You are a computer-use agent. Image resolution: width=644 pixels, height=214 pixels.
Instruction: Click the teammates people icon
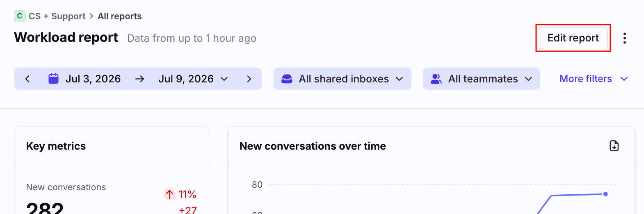[x=436, y=79]
